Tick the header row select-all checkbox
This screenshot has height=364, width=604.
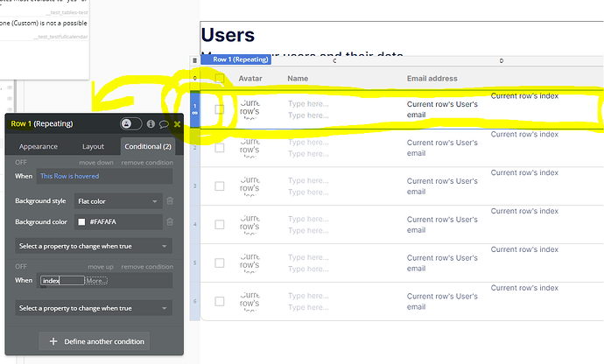[x=220, y=78]
